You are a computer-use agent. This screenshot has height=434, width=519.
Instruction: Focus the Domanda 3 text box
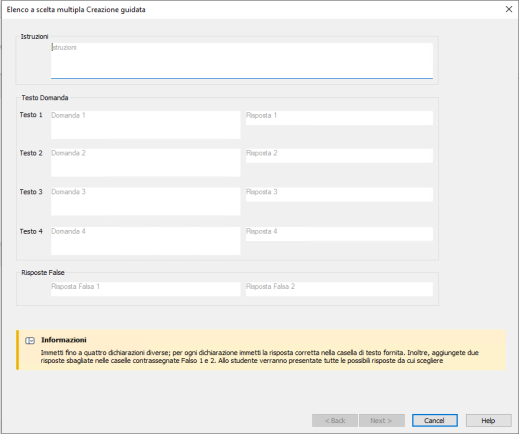(146, 201)
